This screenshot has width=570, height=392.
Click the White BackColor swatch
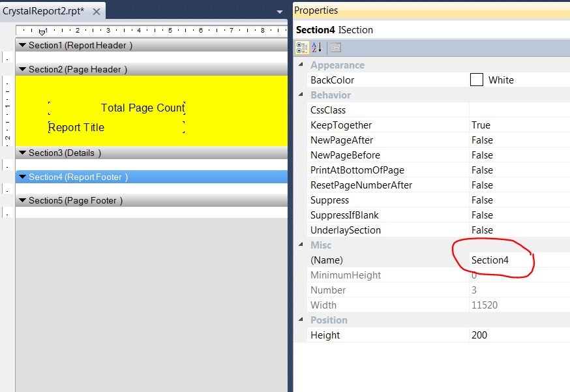(x=477, y=80)
